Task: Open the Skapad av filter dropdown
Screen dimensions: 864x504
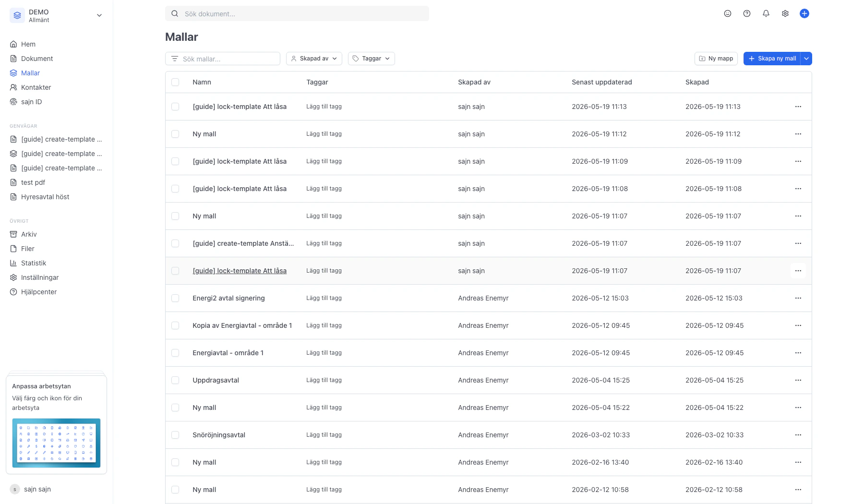Action: pyautogui.click(x=314, y=59)
